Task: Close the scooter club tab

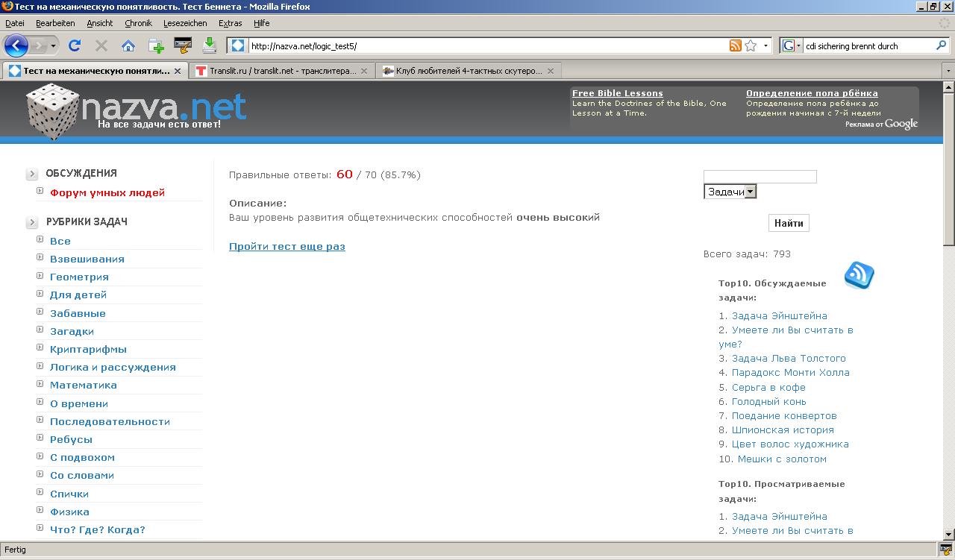Action: 551,71
